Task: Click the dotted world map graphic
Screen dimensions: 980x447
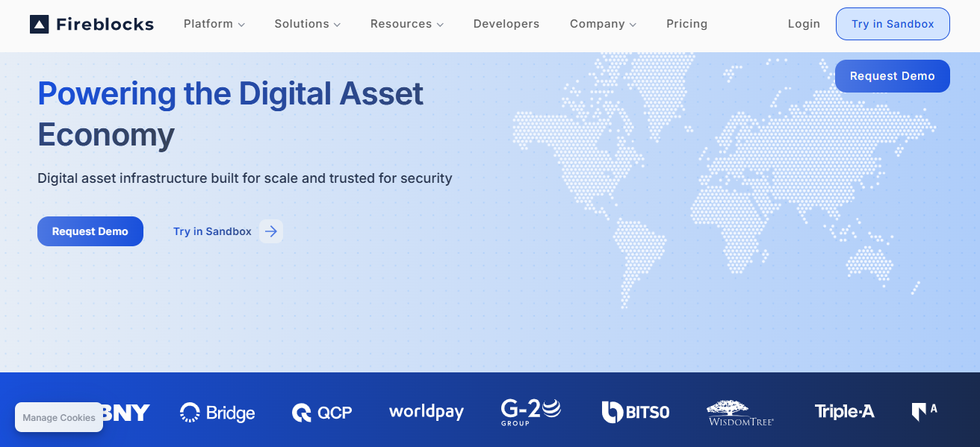Action: (x=723, y=179)
